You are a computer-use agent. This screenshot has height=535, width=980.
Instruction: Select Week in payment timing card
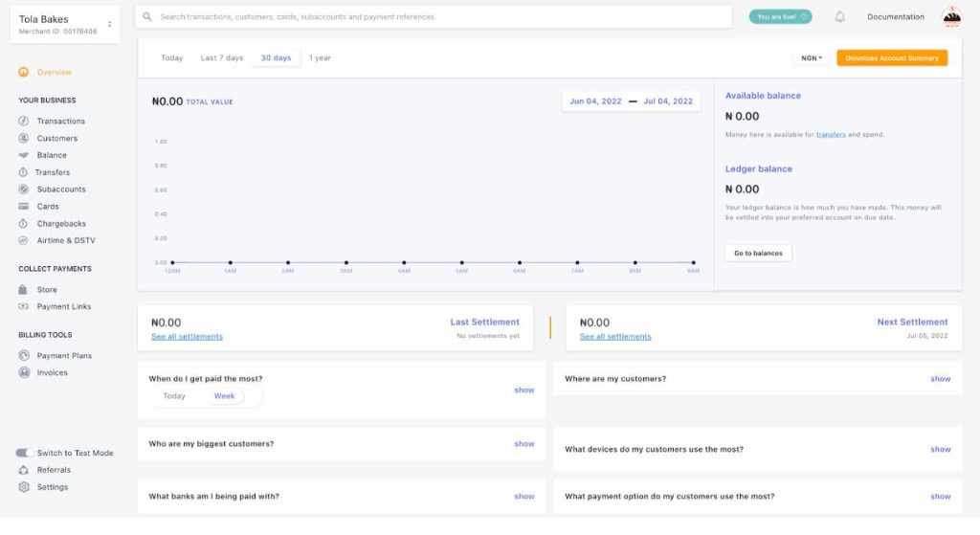[224, 395]
